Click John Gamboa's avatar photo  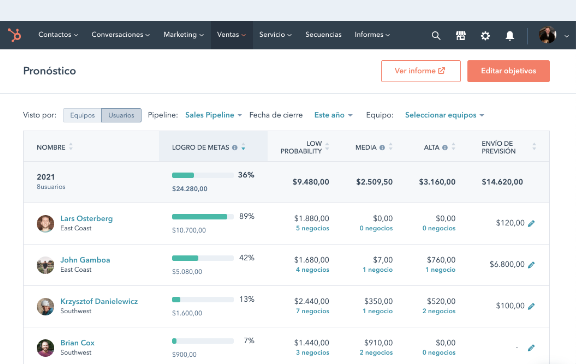pos(46,265)
